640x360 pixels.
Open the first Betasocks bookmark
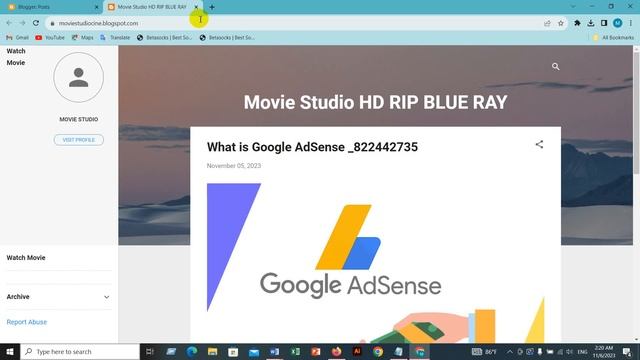coord(164,38)
